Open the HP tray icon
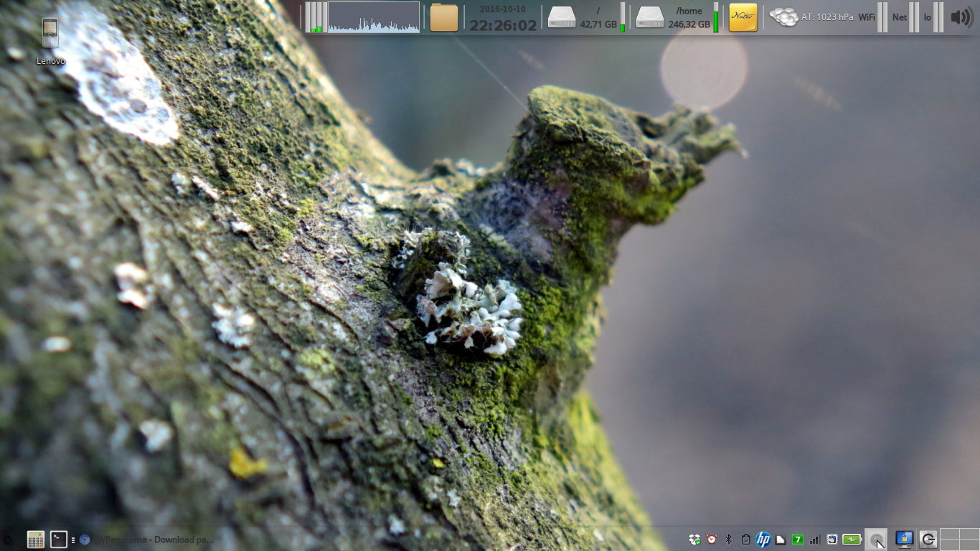This screenshot has width=980, height=551. [x=763, y=540]
